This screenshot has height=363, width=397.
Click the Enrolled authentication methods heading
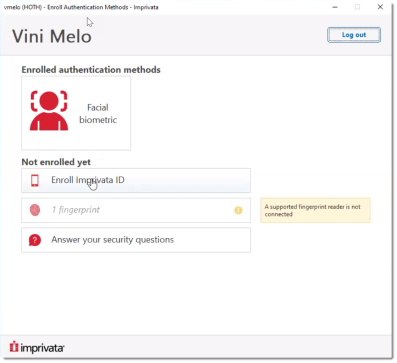tap(91, 70)
